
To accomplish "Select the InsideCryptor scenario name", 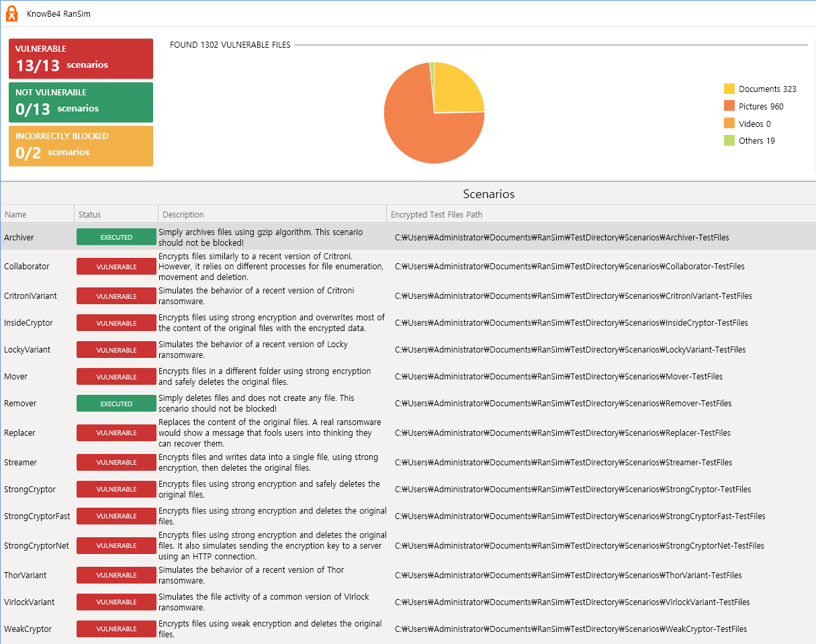I will (x=28, y=323).
